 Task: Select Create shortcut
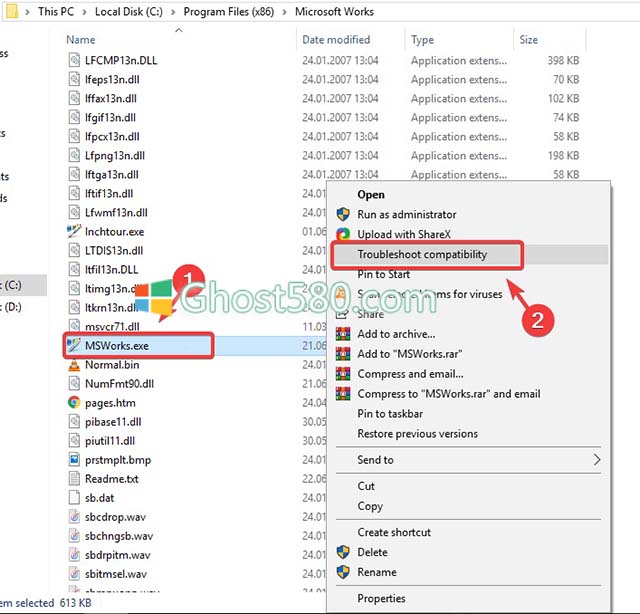pyautogui.click(x=394, y=532)
